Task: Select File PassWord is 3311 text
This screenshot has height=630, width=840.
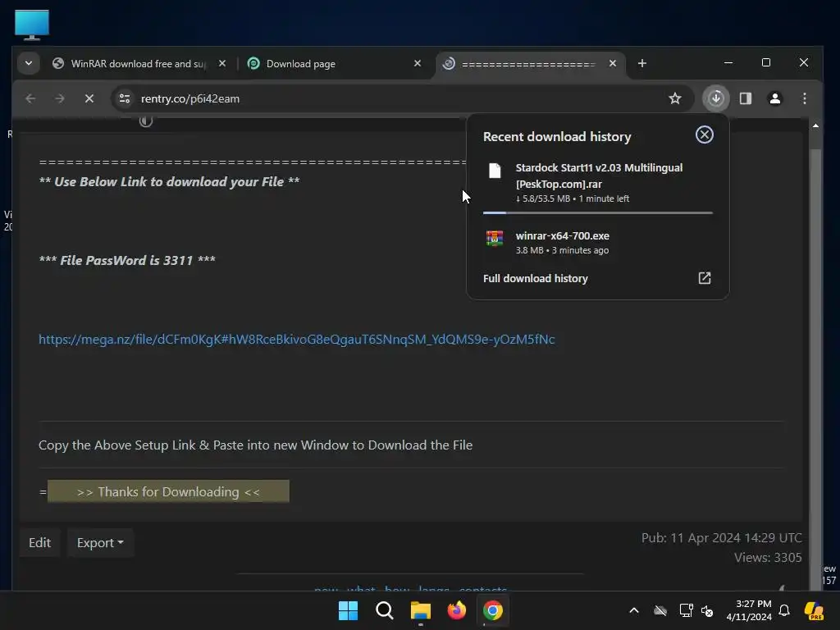Action: (x=127, y=260)
